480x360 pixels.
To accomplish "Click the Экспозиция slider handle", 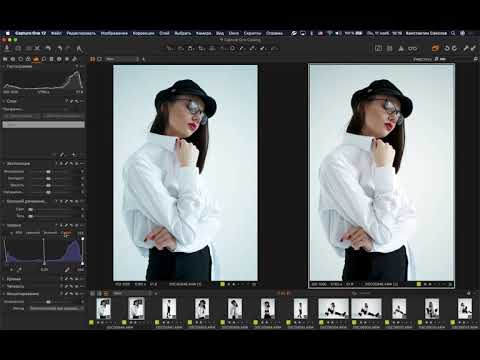I will coord(48,172).
